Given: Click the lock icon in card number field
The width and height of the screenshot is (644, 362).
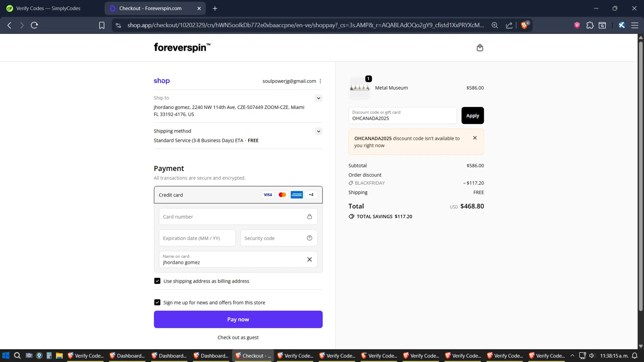Looking at the screenshot, I should pyautogui.click(x=310, y=217).
